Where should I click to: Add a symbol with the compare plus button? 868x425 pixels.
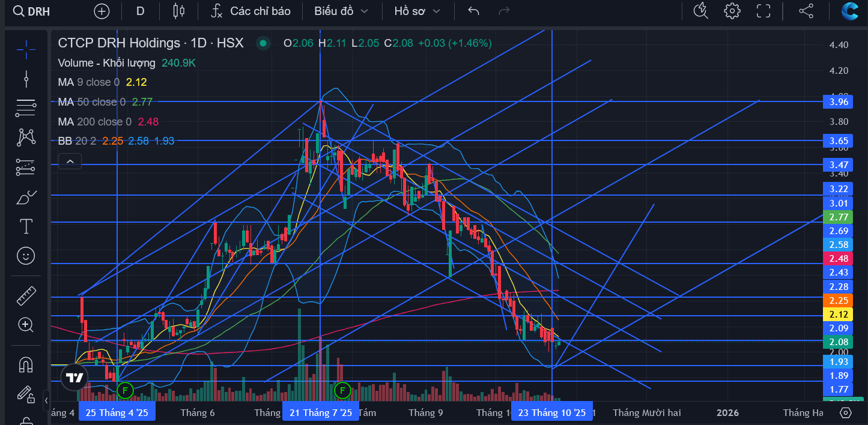[102, 11]
